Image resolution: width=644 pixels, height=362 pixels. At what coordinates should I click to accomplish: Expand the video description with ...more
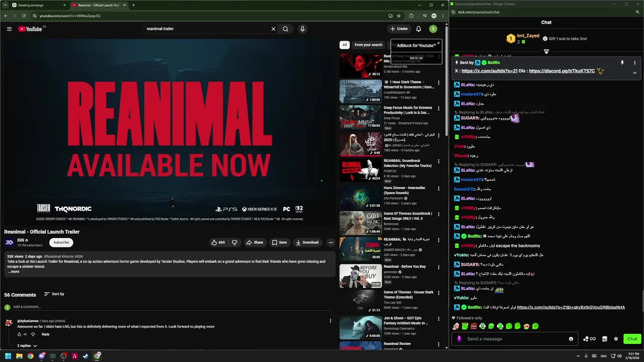pos(14,271)
